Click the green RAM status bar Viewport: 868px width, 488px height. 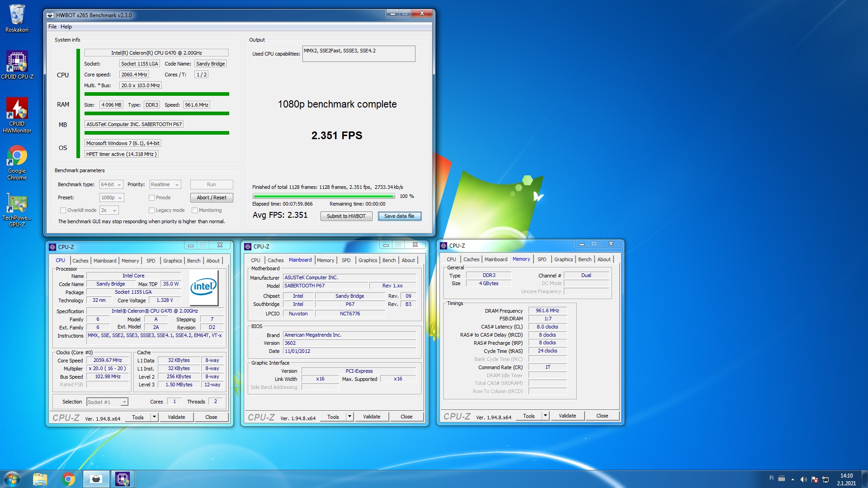(x=156, y=113)
